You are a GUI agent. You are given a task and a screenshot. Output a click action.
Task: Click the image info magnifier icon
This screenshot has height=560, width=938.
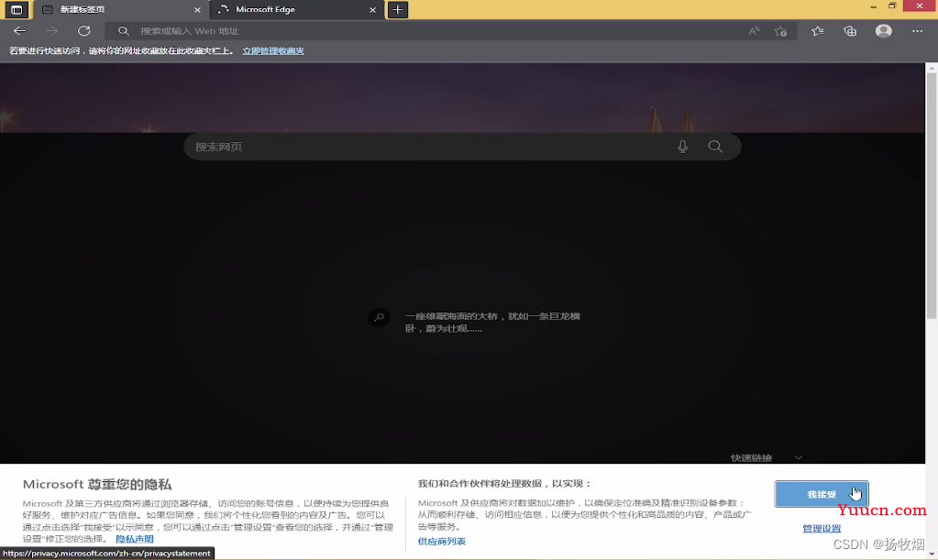379,317
